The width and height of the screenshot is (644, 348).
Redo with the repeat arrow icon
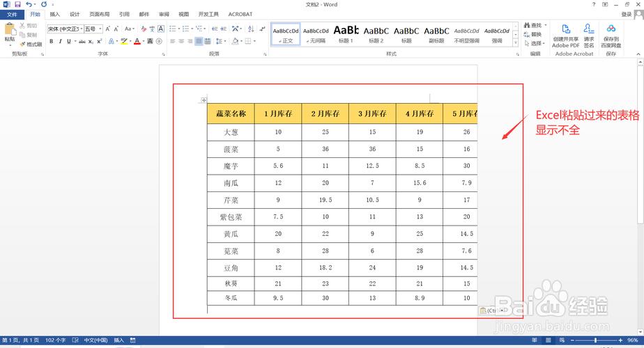coord(44,4)
